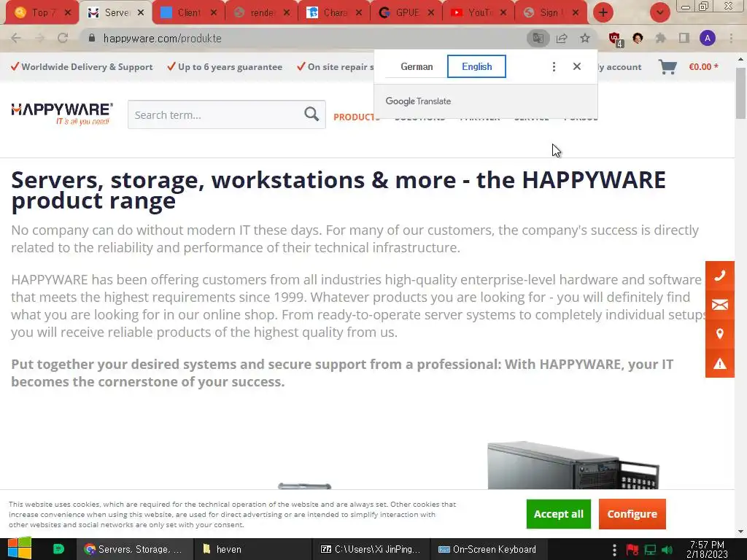This screenshot has height=560, width=747.
Task: Open the Windows Start button
Action: tap(19, 549)
